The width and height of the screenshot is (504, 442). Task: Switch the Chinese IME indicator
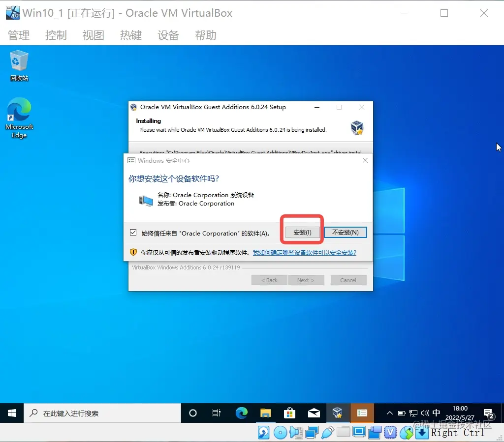point(436,413)
